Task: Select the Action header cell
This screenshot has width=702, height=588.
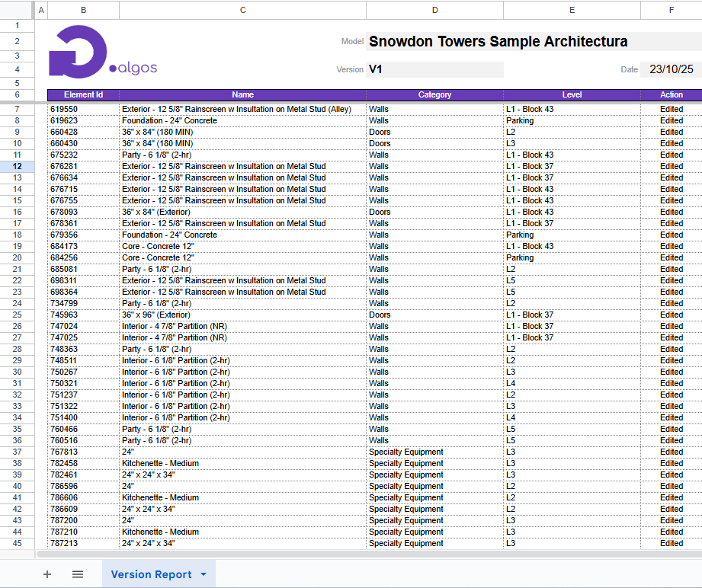Action: point(671,94)
